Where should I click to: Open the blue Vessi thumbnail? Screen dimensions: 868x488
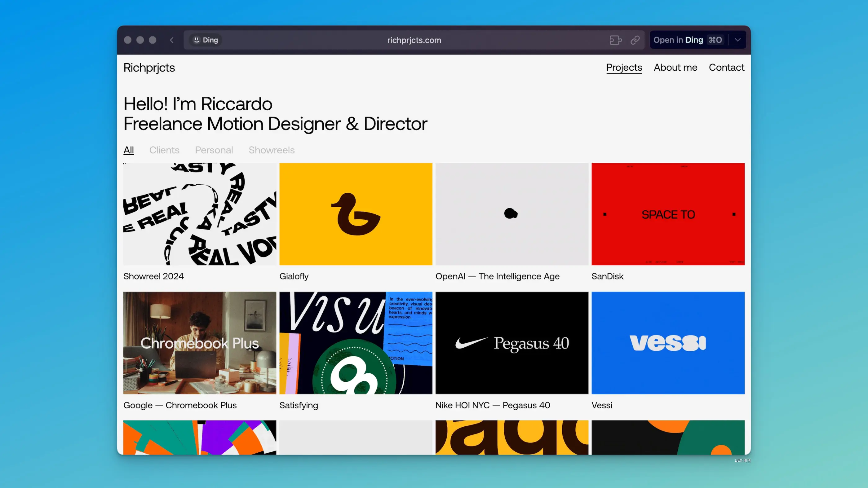coord(668,343)
